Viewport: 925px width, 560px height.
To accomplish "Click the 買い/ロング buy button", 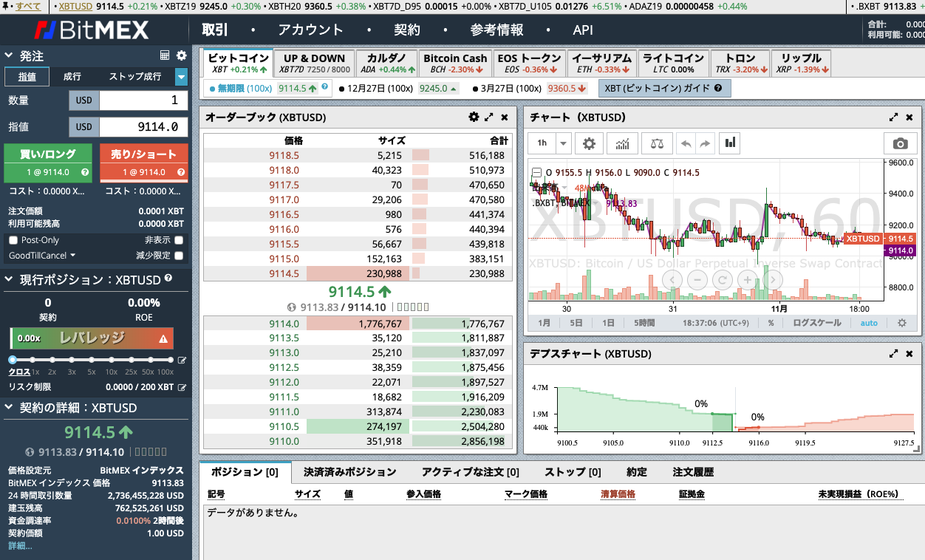I will coord(48,162).
